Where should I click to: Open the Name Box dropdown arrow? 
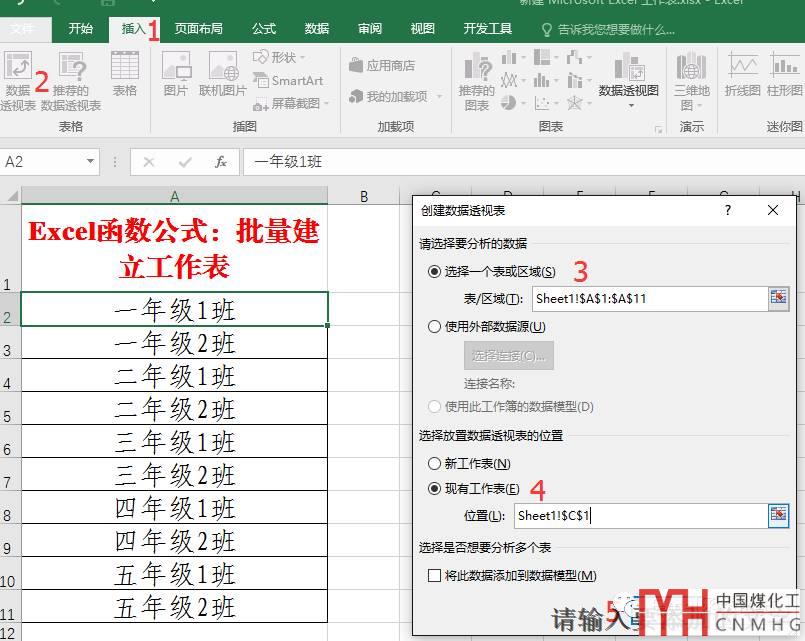[91, 162]
